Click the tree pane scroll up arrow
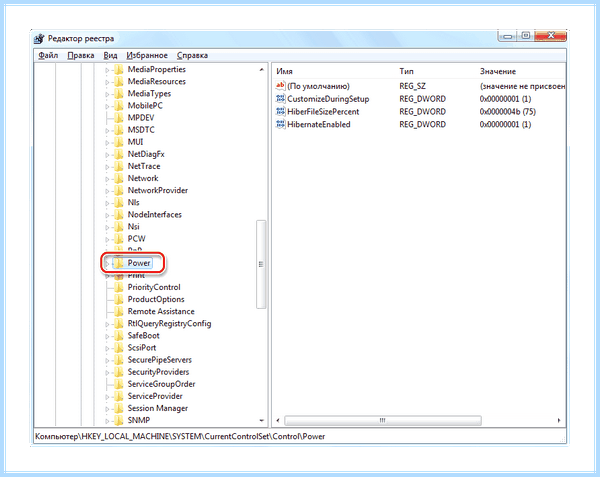The image size is (600, 477). tap(261, 70)
